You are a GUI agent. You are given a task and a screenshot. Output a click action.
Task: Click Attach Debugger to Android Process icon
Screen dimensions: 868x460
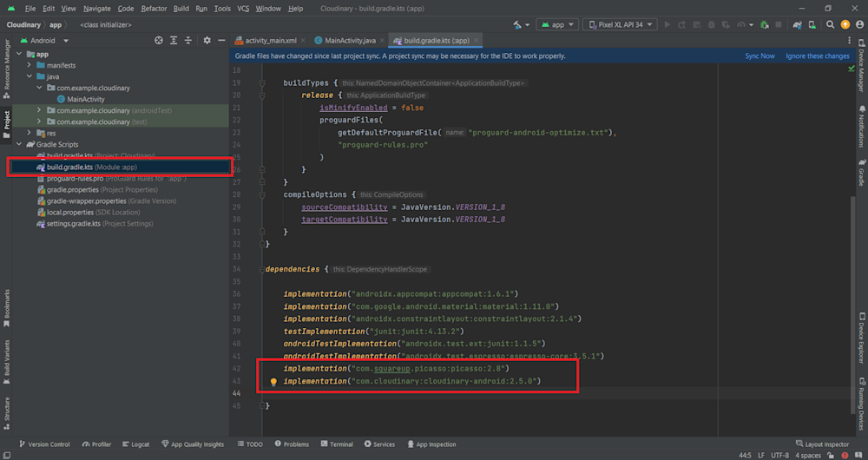pos(765,25)
